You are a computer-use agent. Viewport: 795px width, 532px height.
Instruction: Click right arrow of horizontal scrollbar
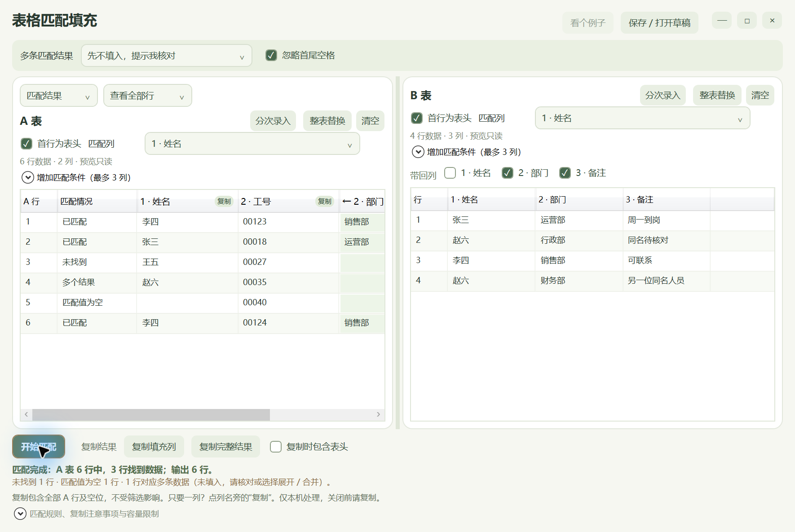tap(378, 414)
